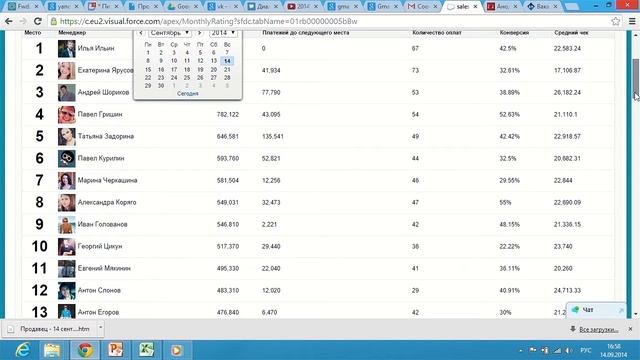The height and width of the screenshot is (360, 640).
Task: Switch to the YouTube 2014 tab
Action: click(x=302, y=7)
